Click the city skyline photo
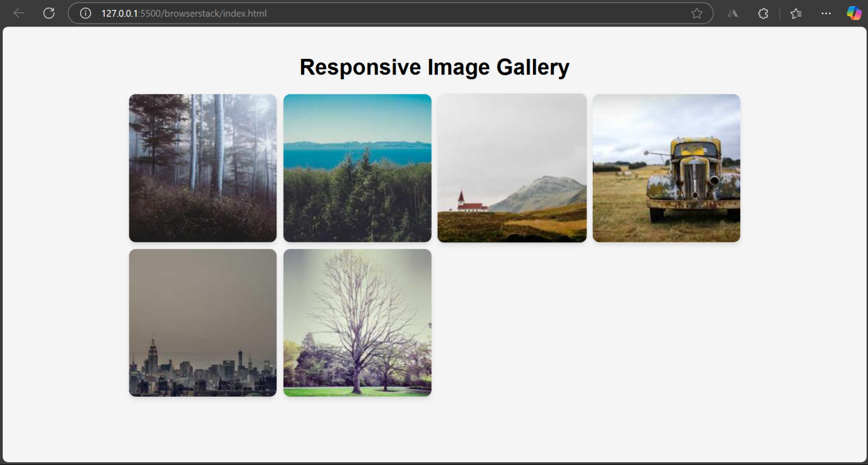 coord(202,323)
